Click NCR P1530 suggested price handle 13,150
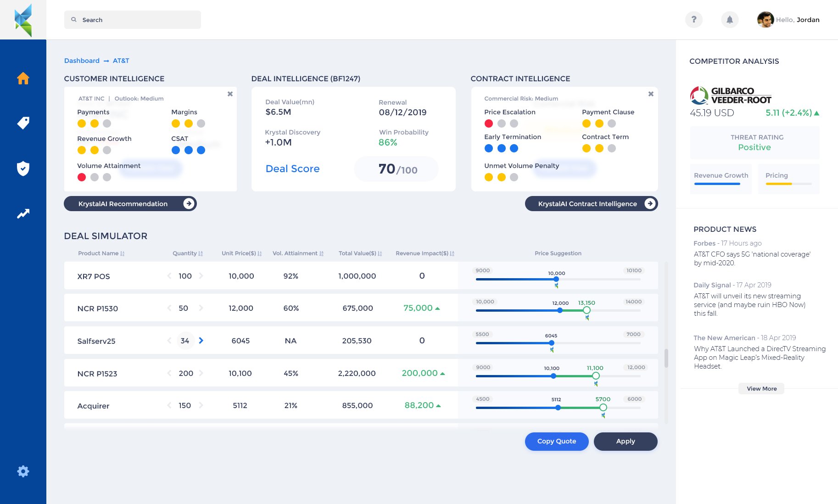 pyautogui.click(x=587, y=310)
